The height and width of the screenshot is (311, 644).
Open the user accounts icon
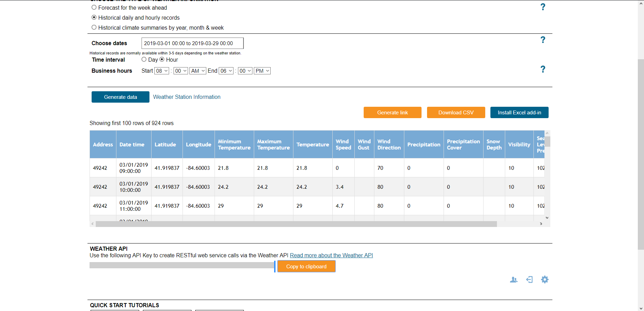point(513,280)
